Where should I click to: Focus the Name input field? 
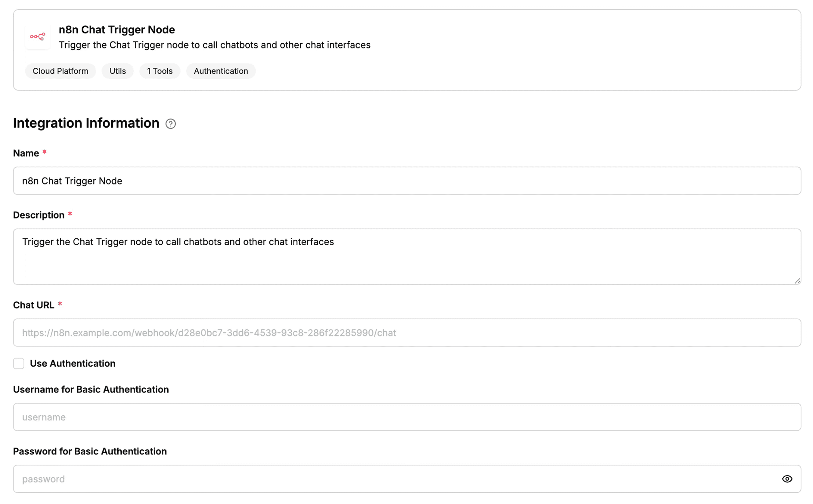[x=407, y=181]
